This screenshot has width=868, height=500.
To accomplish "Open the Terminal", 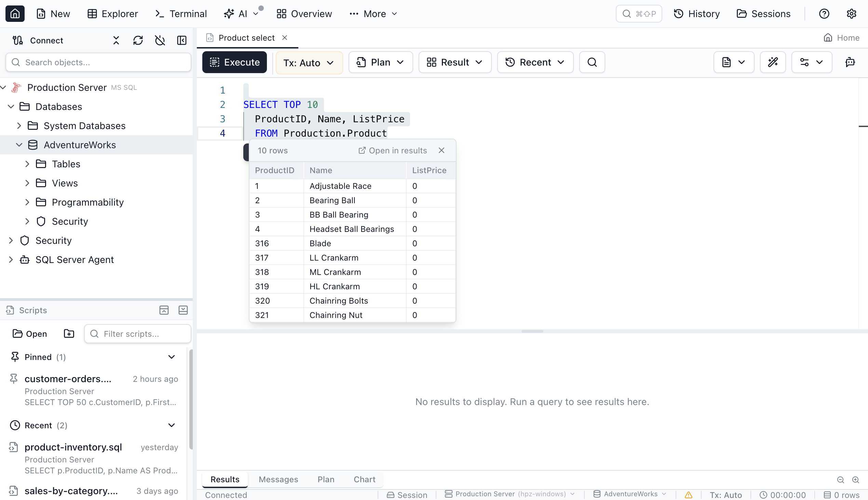I will coord(181,14).
